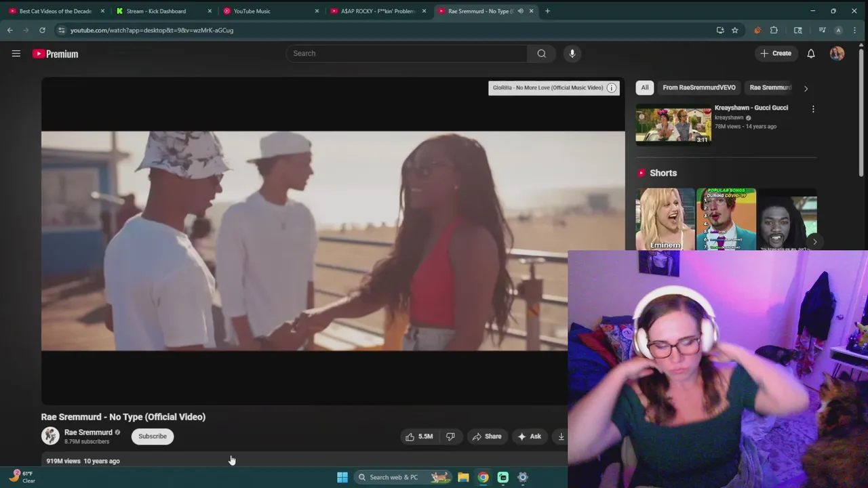Open the weather widget showing 61°F
Image resolution: width=868 pixels, height=488 pixels.
(x=22, y=476)
